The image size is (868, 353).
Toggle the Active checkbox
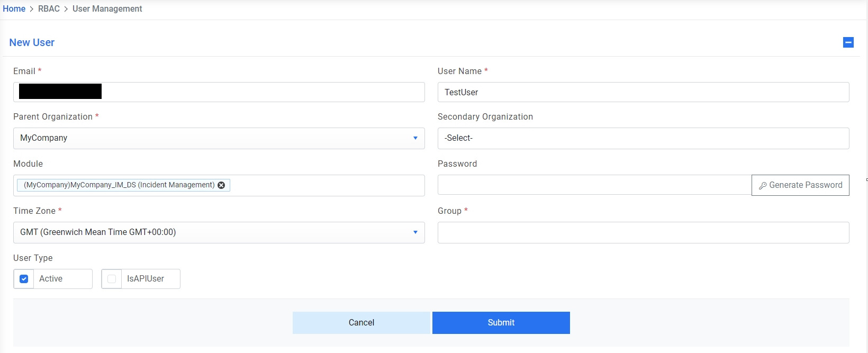coord(24,279)
